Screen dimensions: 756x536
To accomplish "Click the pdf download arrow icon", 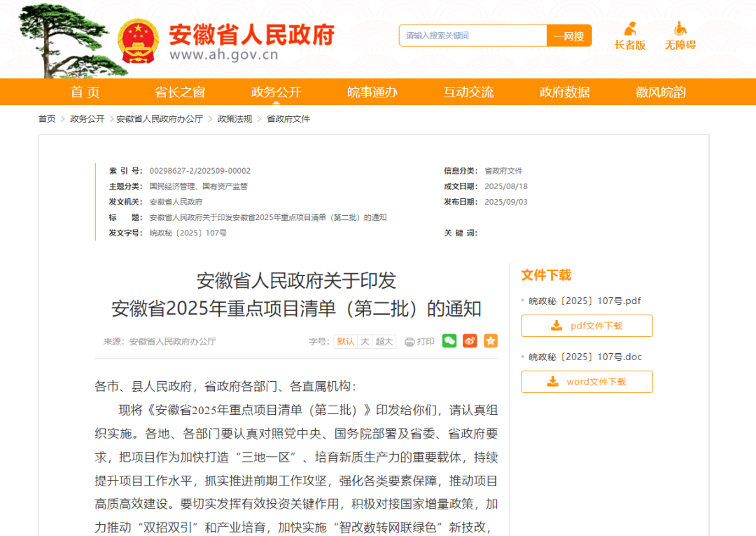I will tap(556, 326).
